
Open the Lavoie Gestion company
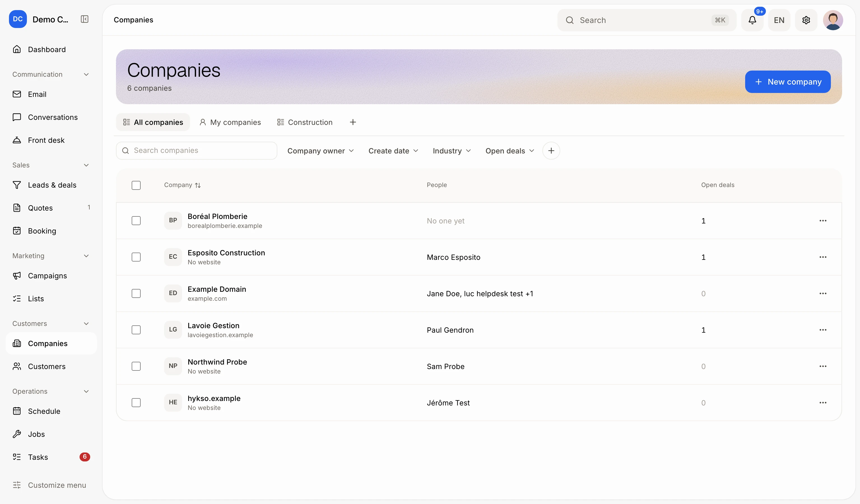tap(214, 326)
